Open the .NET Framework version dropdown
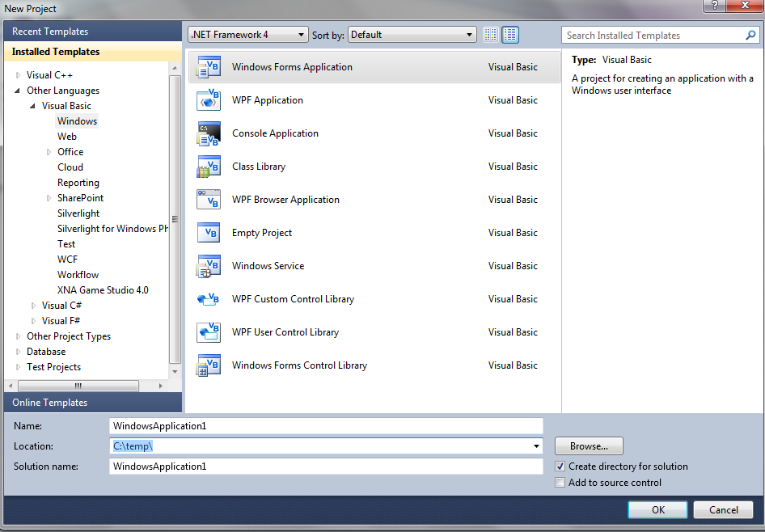The image size is (765, 532). pos(248,35)
